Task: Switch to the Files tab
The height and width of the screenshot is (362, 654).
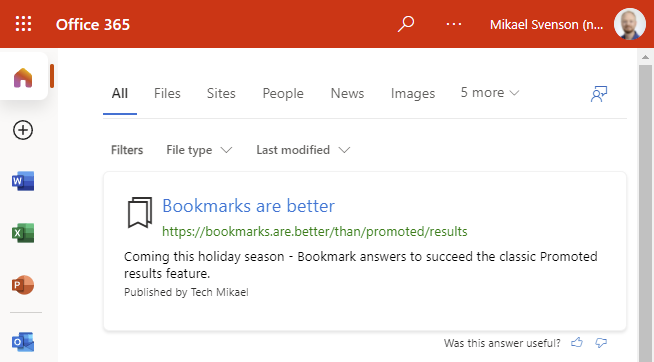Action: coord(167,93)
